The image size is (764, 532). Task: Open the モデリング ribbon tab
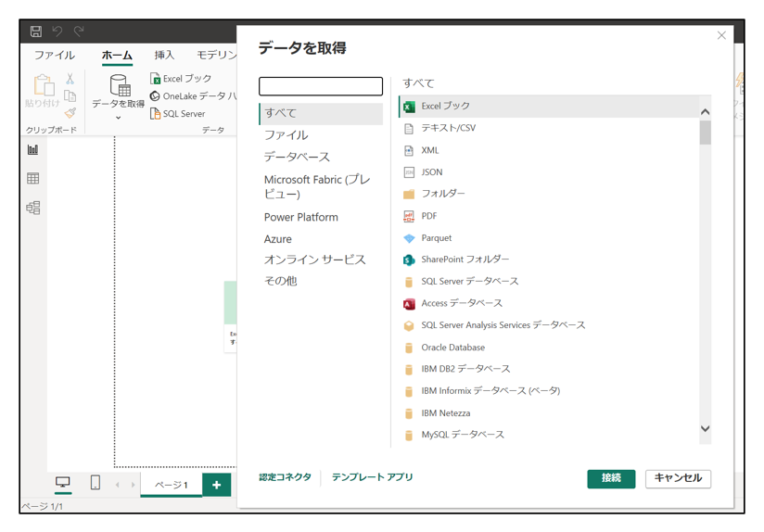pyautogui.click(x=216, y=55)
